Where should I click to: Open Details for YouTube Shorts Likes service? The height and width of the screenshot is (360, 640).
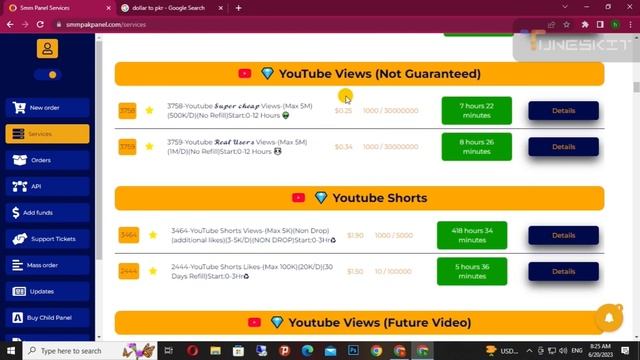[x=564, y=271]
